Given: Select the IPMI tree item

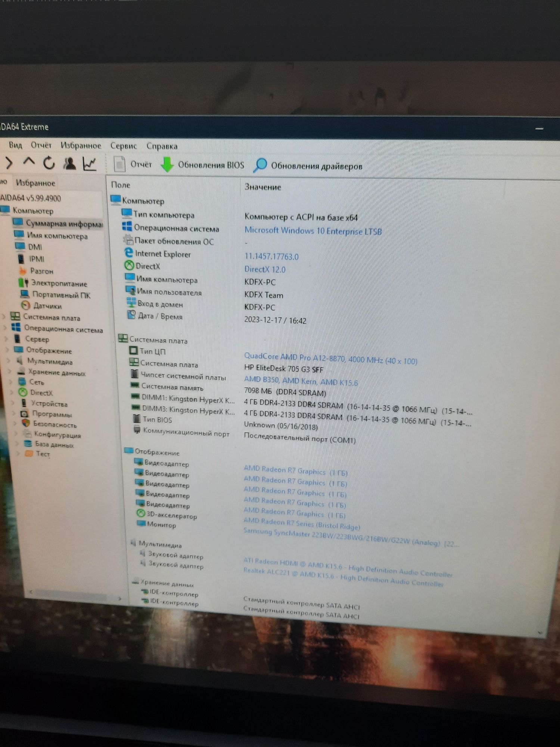Looking at the screenshot, I should (31, 259).
